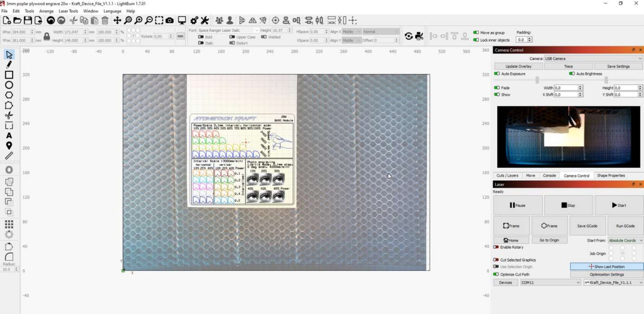Click the Update Overlay button
644x314 pixels.
click(518, 66)
